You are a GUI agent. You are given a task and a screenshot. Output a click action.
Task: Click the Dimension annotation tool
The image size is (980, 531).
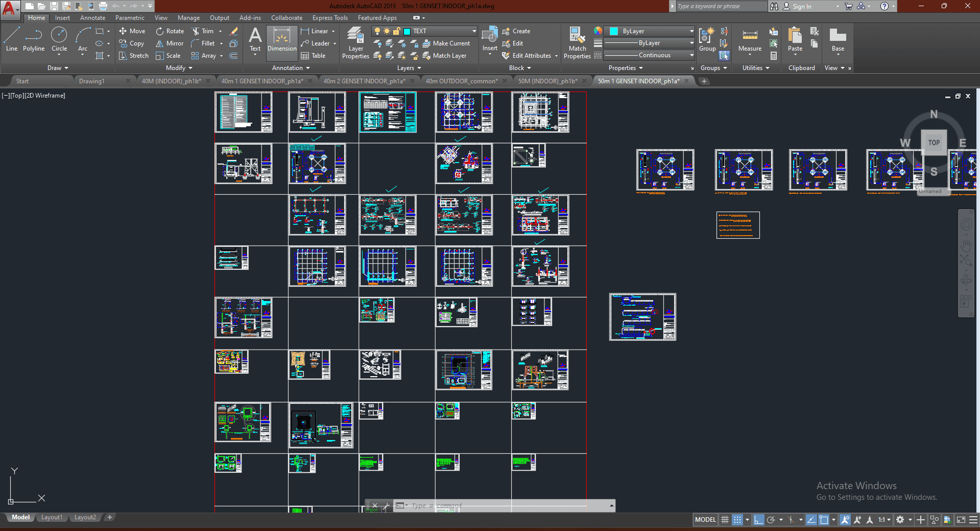click(281, 40)
